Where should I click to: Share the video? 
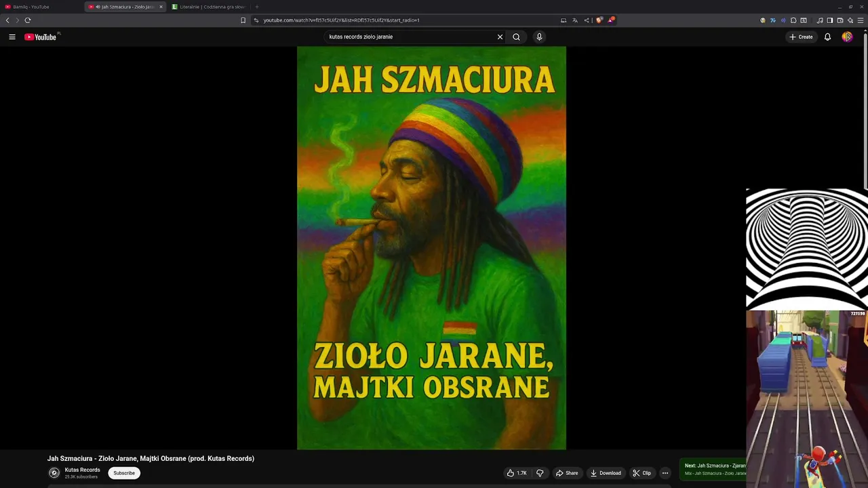coord(567,473)
